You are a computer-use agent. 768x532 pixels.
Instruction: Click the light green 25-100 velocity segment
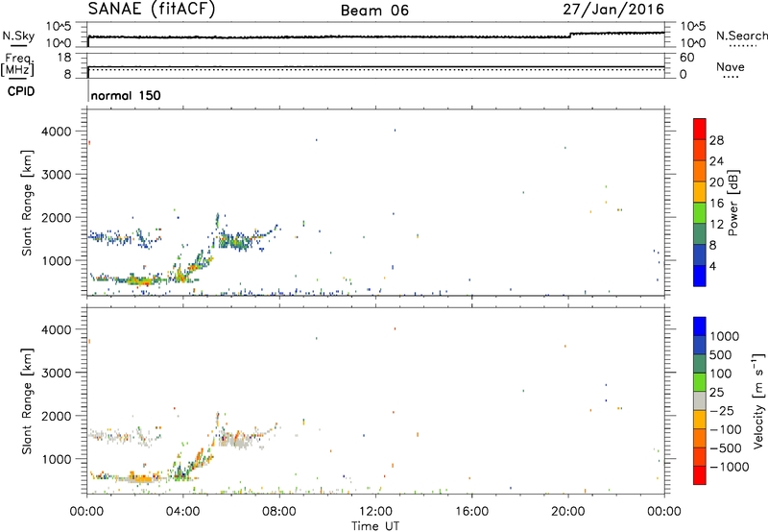pyautogui.click(x=700, y=382)
